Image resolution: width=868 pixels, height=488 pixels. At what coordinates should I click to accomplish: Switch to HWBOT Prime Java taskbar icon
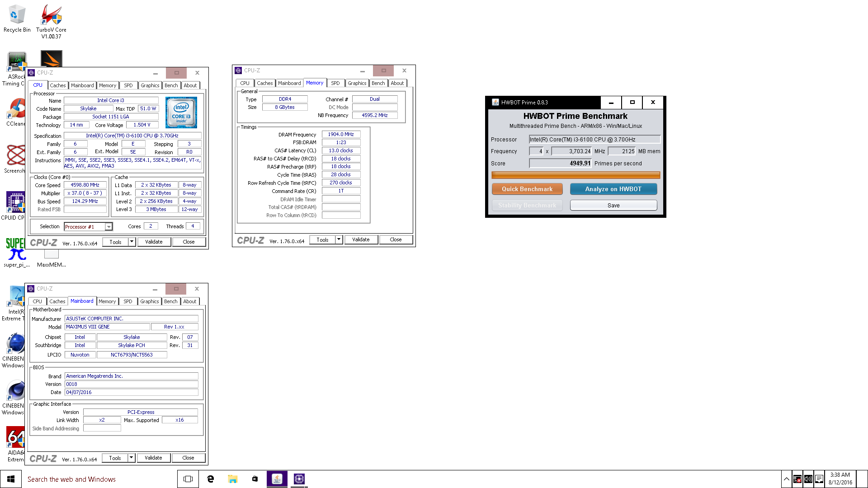(277, 479)
